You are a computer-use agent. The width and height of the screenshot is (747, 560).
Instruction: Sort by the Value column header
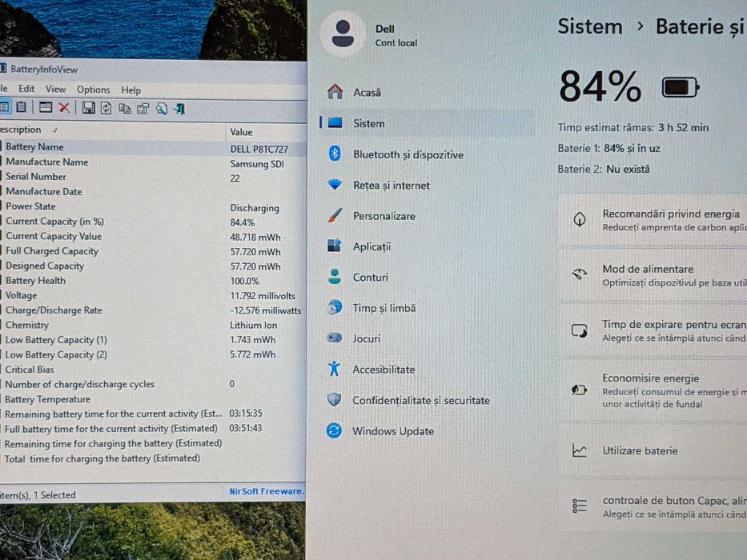click(266, 132)
